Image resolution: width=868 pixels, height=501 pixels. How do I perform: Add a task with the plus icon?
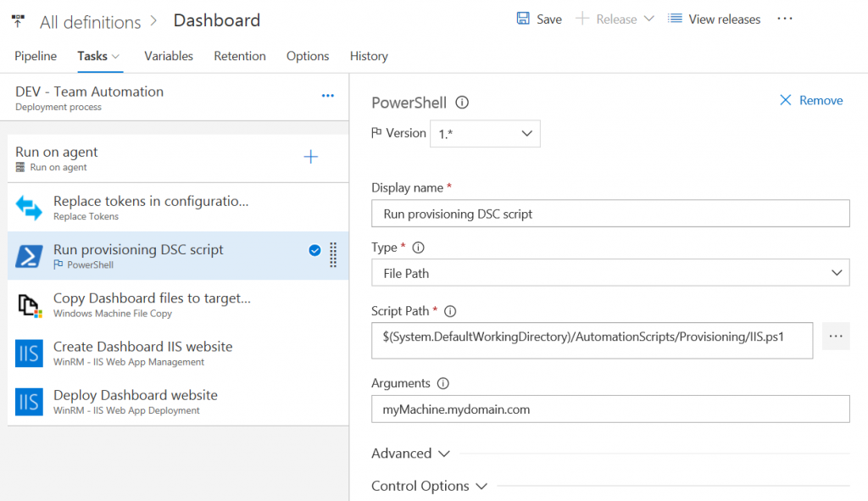[310, 157]
